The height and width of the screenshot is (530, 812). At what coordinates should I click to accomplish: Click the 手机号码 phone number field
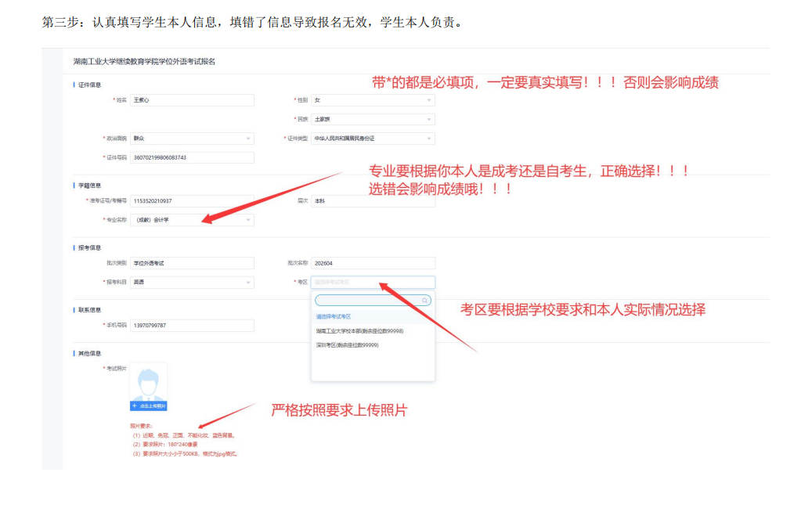pyautogui.click(x=192, y=325)
